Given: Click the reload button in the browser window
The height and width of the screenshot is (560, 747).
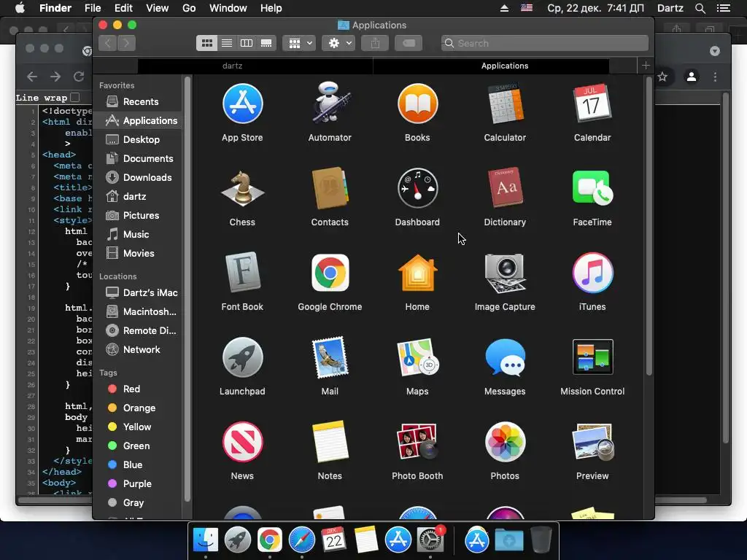Looking at the screenshot, I should [x=79, y=76].
